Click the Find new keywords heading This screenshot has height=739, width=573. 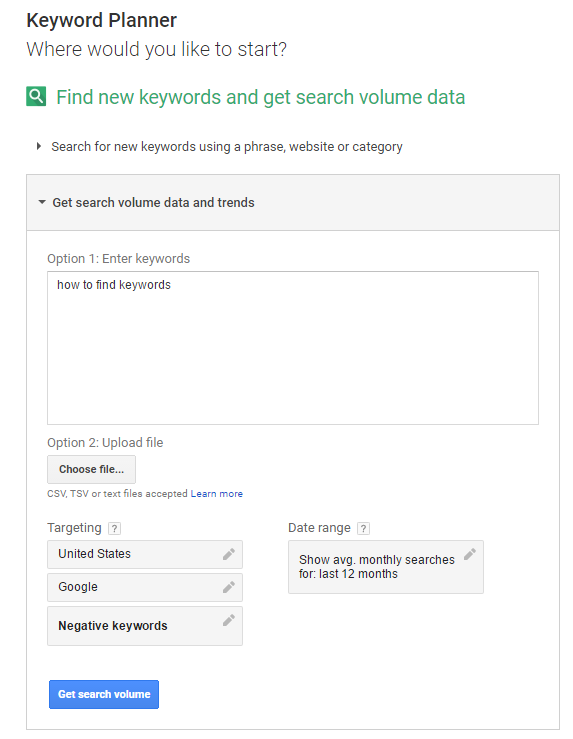point(261,97)
